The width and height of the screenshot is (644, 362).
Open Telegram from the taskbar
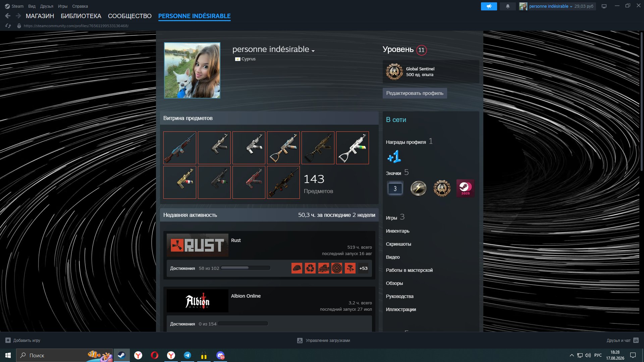point(187,355)
